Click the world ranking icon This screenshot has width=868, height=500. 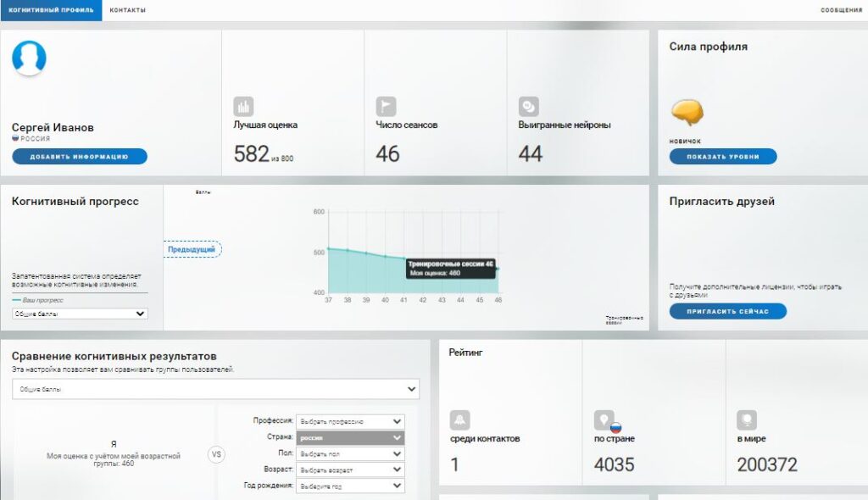tap(747, 420)
